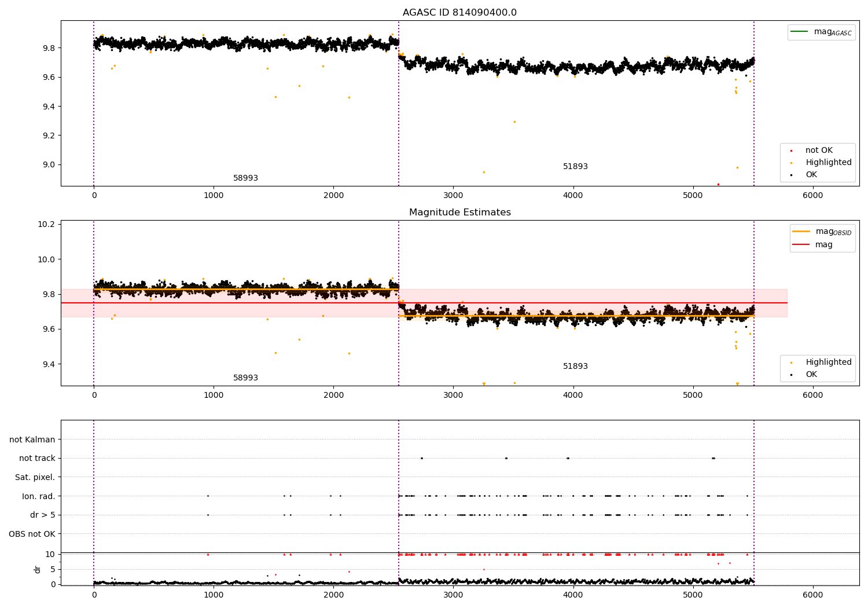Click the mag AGASC legend label
Image resolution: width=868 pixels, height=608 pixels.
[833, 32]
